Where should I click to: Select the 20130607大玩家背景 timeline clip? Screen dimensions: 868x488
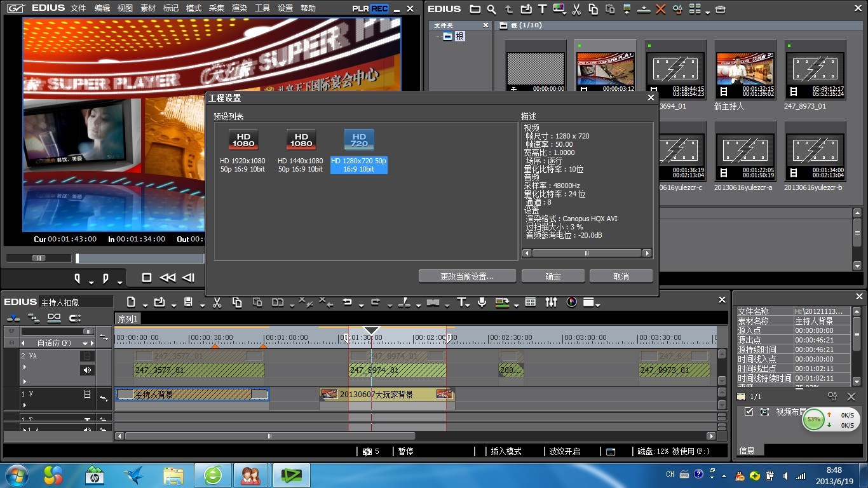(387, 395)
